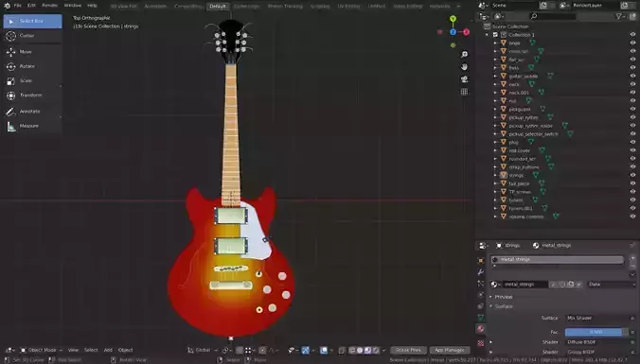Open the viewport View menu
This screenshot has height=364, width=640.
click(73, 350)
